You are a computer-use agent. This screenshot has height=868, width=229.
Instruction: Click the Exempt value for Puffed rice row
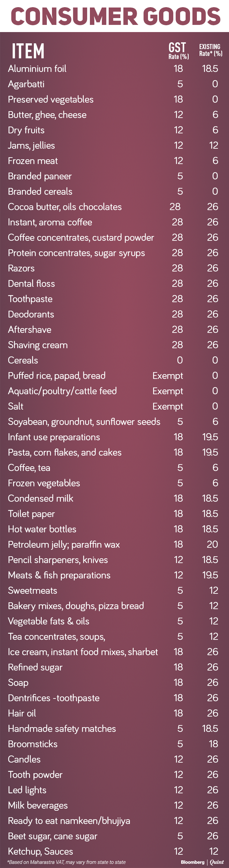click(167, 376)
